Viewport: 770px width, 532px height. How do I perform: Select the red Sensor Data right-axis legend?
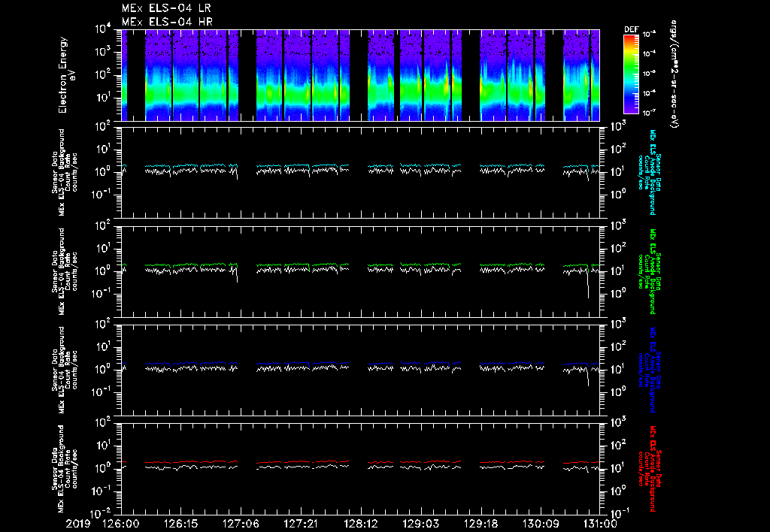click(650, 470)
